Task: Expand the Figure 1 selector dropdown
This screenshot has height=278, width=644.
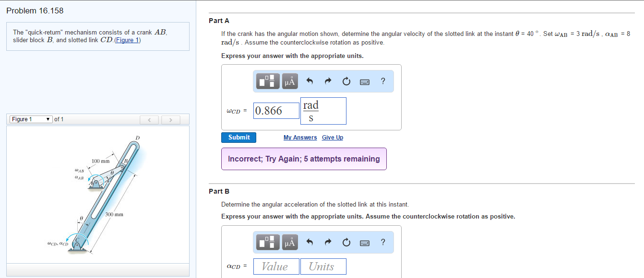Action: [x=31, y=119]
